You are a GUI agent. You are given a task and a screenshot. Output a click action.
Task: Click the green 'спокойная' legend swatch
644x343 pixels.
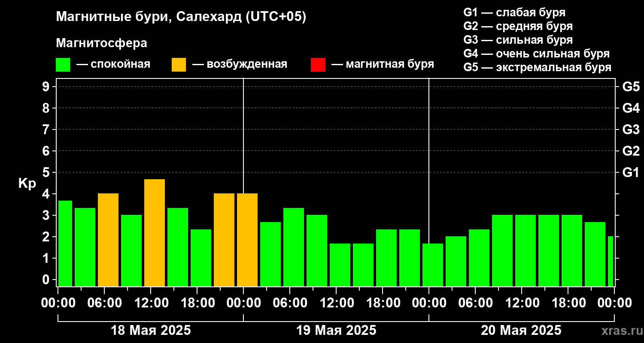tap(63, 65)
